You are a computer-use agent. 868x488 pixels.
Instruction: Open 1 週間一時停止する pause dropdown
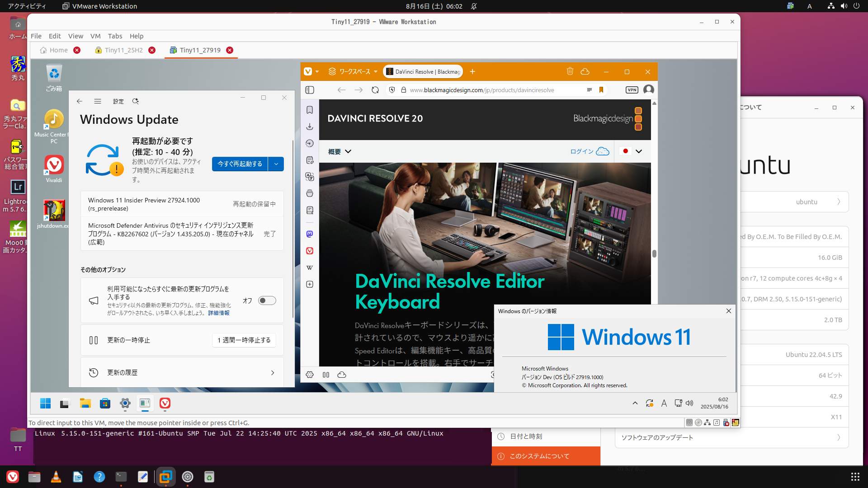point(244,340)
